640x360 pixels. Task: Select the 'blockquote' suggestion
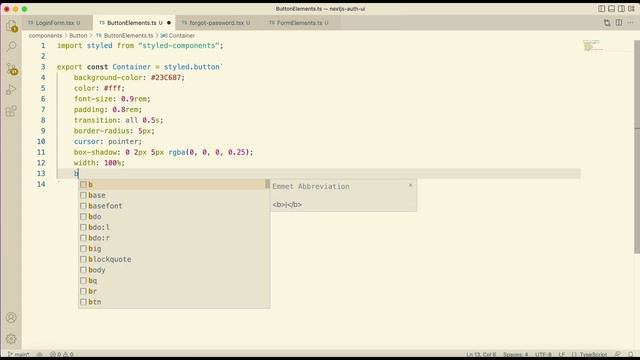click(174, 259)
